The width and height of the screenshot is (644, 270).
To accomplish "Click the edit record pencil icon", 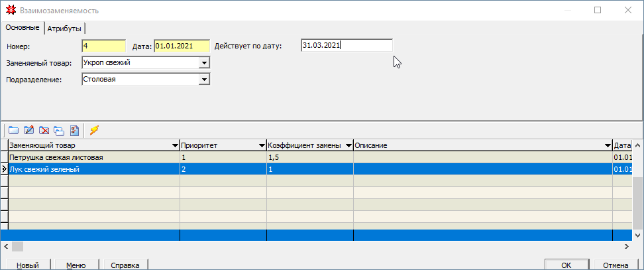I will (x=28, y=130).
